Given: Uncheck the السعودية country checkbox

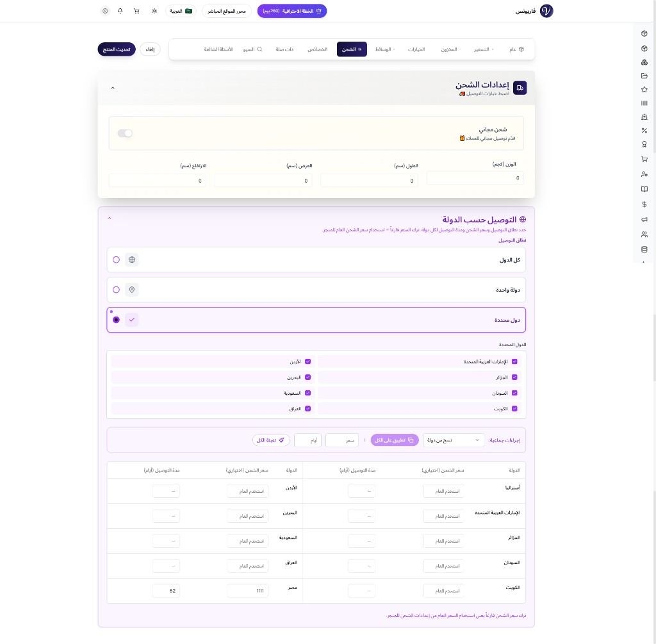Looking at the screenshot, I should 307,393.
